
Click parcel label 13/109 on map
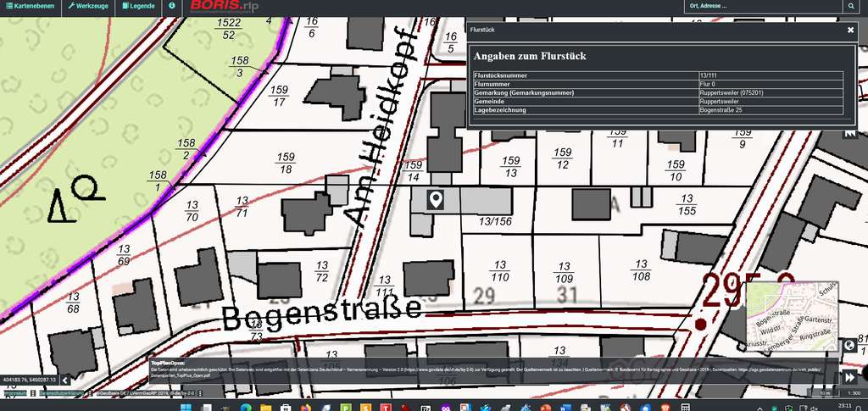click(x=564, y=273)
